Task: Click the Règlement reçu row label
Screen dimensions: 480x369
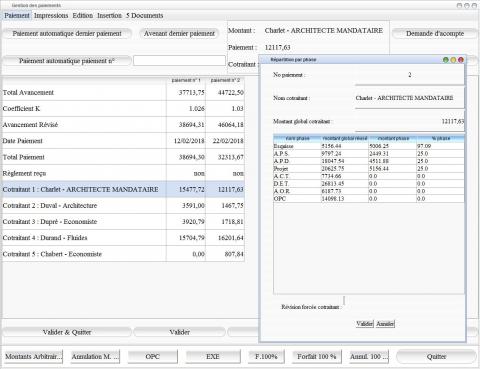Action: [24, 173]
